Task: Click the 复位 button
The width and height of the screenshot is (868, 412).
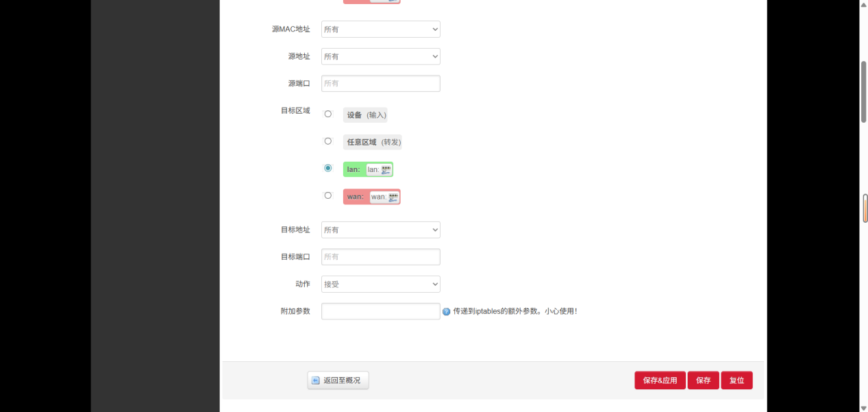Action: [x=736, y=380]
